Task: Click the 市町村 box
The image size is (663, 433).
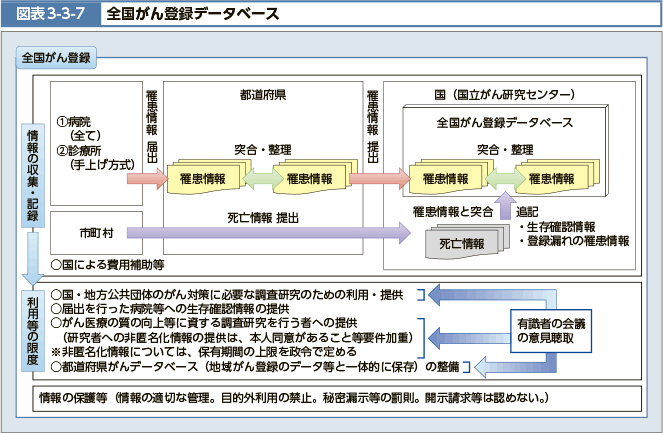Action: click(97, 232)
